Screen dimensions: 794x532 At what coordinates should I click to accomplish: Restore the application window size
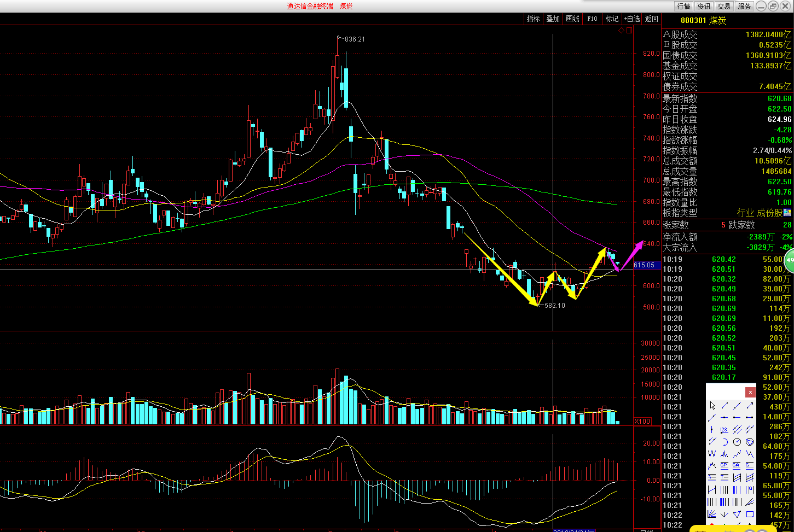pos(773,6)
